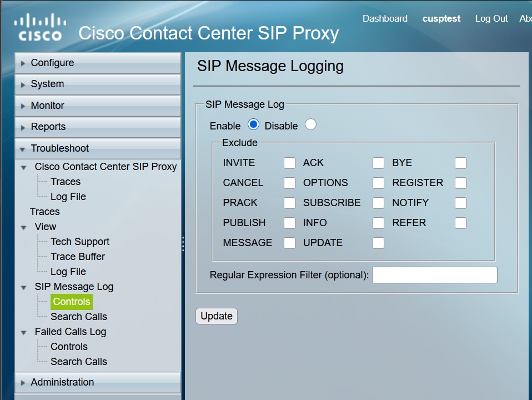
Task: Expand the Monitor menu section
Action: [x=98, y=106]
